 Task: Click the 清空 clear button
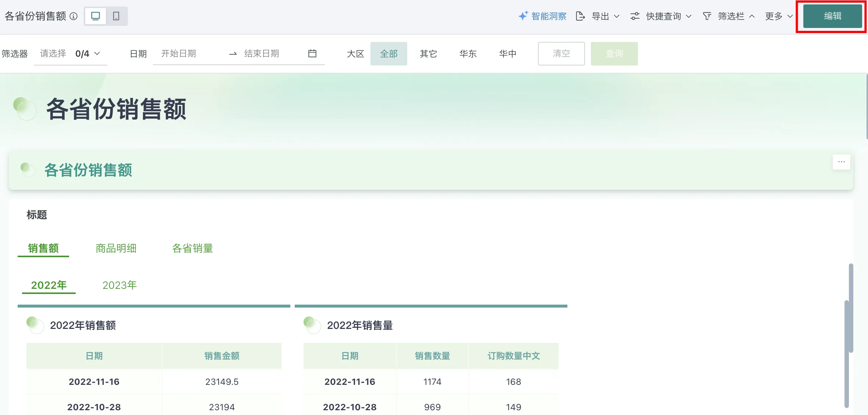point(561,54)
